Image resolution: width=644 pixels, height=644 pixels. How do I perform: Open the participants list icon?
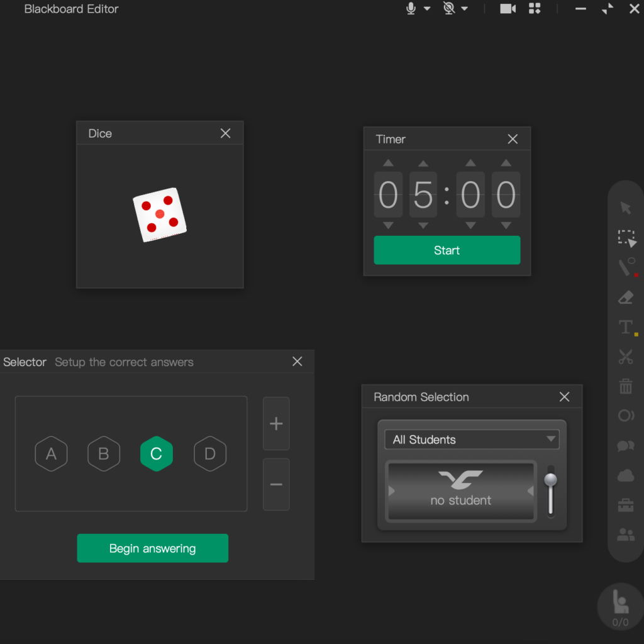point(626,535)
